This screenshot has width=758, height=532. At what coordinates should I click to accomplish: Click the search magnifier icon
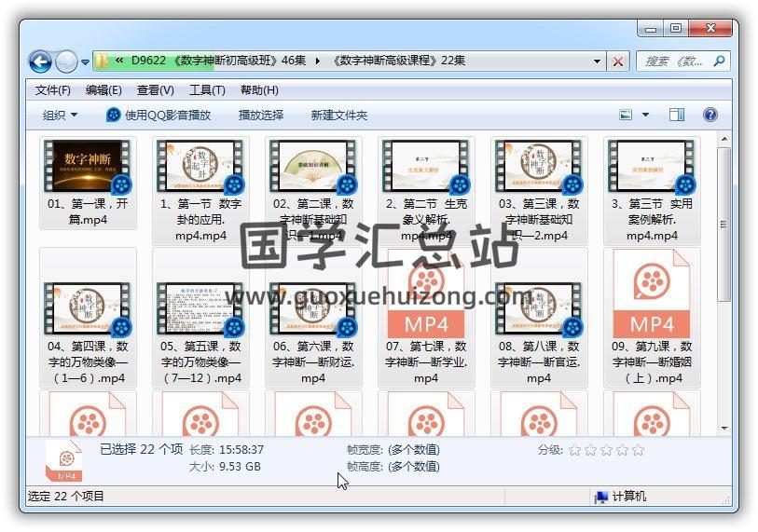pos(719,61)
